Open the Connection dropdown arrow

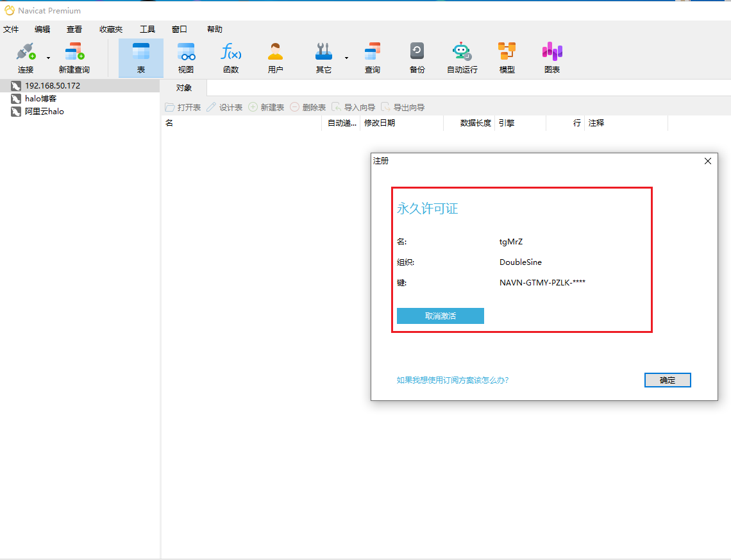[48, 58]
